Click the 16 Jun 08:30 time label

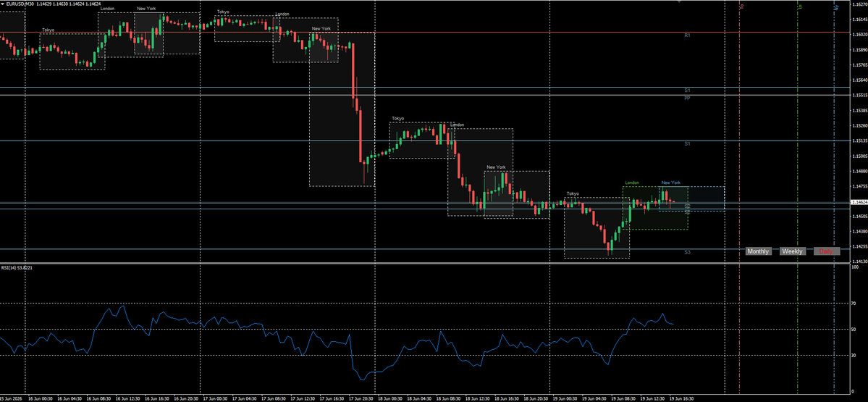coord(98,398)
